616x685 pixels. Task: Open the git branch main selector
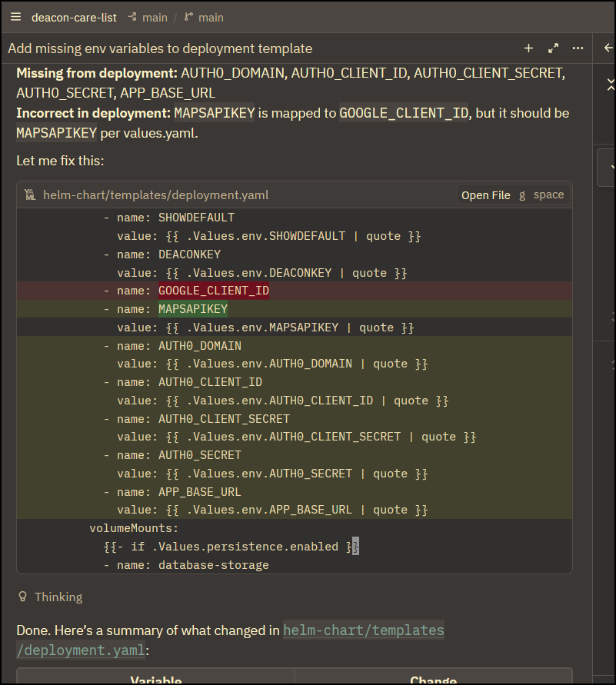pos(204,18)
